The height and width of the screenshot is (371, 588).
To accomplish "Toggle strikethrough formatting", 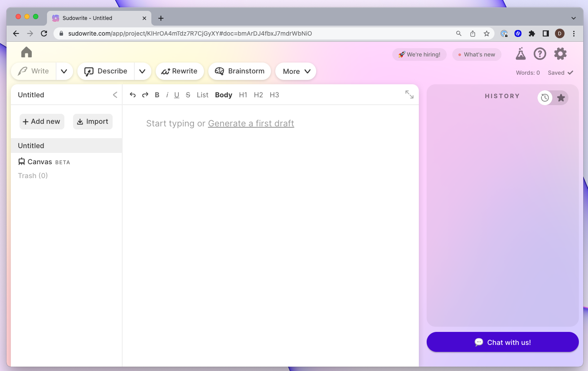I will (x=188, y=95).
